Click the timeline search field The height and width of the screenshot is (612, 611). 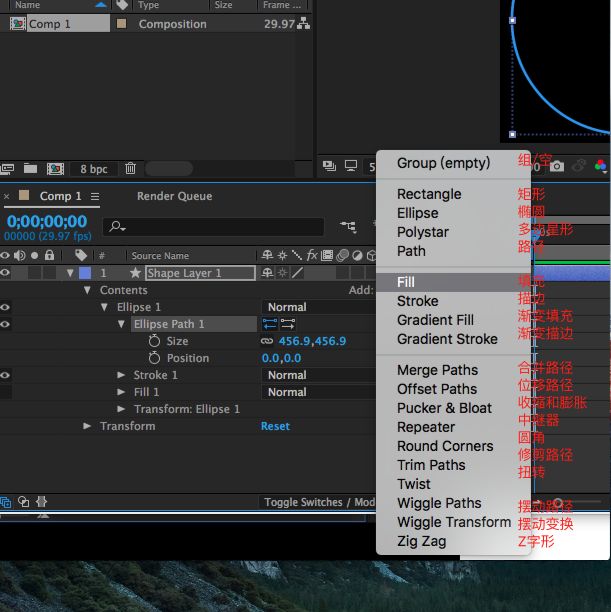213,226
